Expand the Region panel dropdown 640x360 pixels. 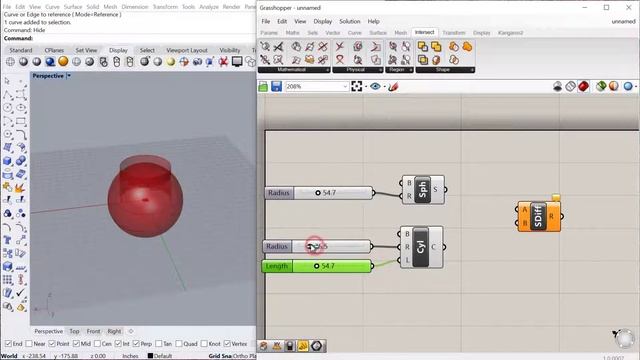[410, 70]
